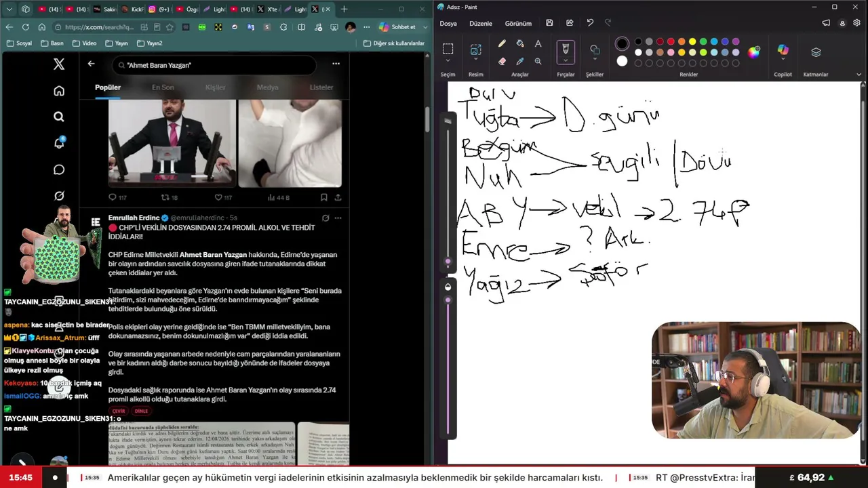Image resolution: width=868 pixels, height=488 pixels.
Task: Open X search more options menu
Action: [x=336, y=64]
